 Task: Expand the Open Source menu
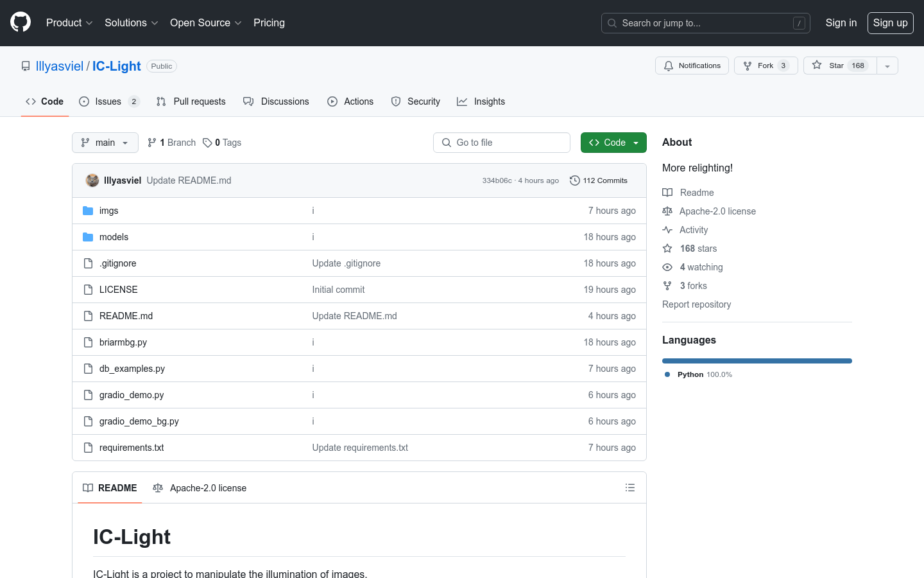click(x=205, y=22)
